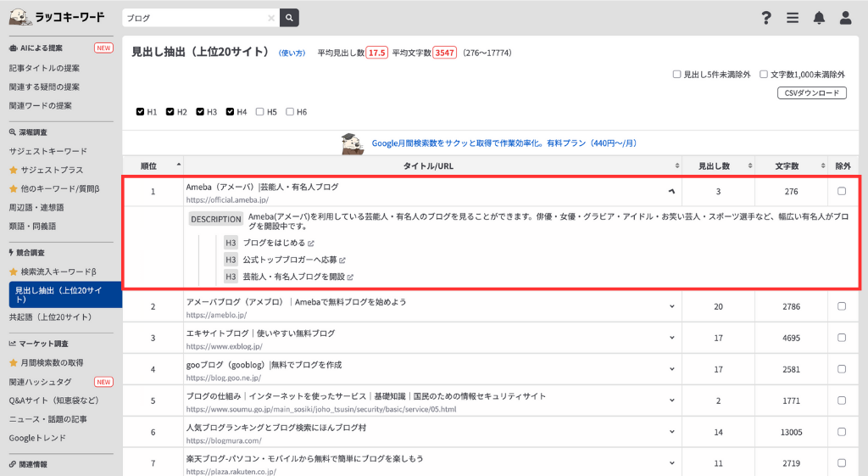Open the help question mark icon
868x476 pixels.
(765, 18)
